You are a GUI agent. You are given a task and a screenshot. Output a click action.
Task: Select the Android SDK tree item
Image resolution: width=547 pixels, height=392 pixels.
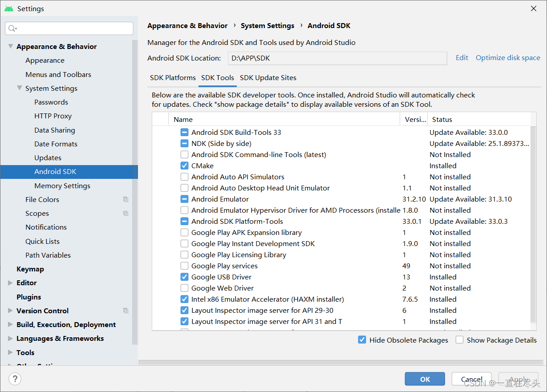point(69,172)
